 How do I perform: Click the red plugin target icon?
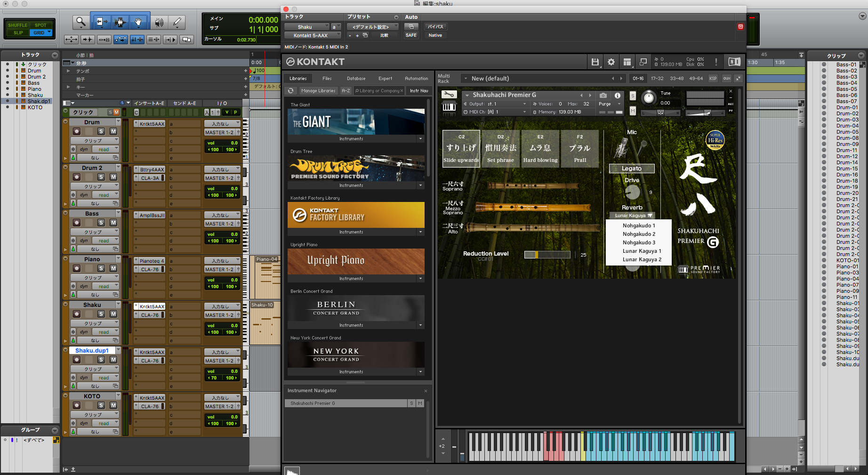coord(740,27)
